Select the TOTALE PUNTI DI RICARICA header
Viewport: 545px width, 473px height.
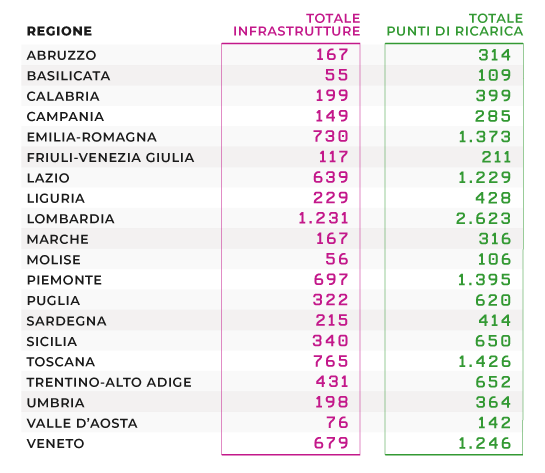(455, 25)
